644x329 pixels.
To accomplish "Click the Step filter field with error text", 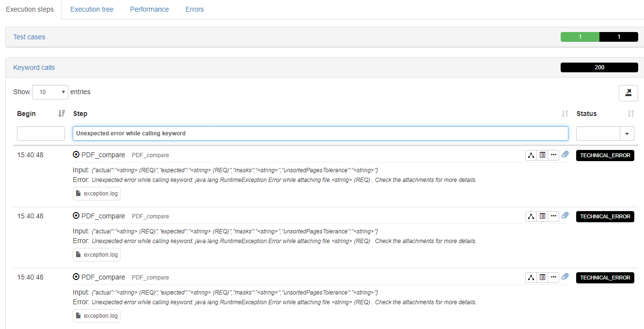I will [x=320, y=133].
